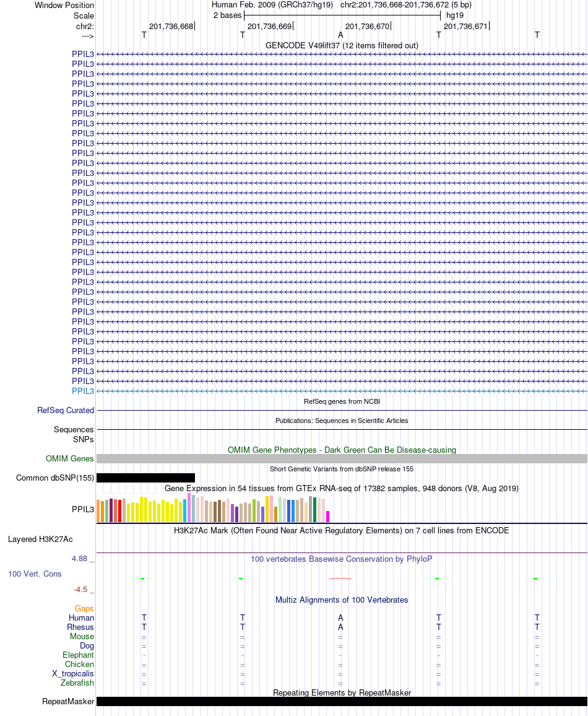Select the black Common dbSNP variant block
The image size is (588, 716).
(x=145, y=478)
